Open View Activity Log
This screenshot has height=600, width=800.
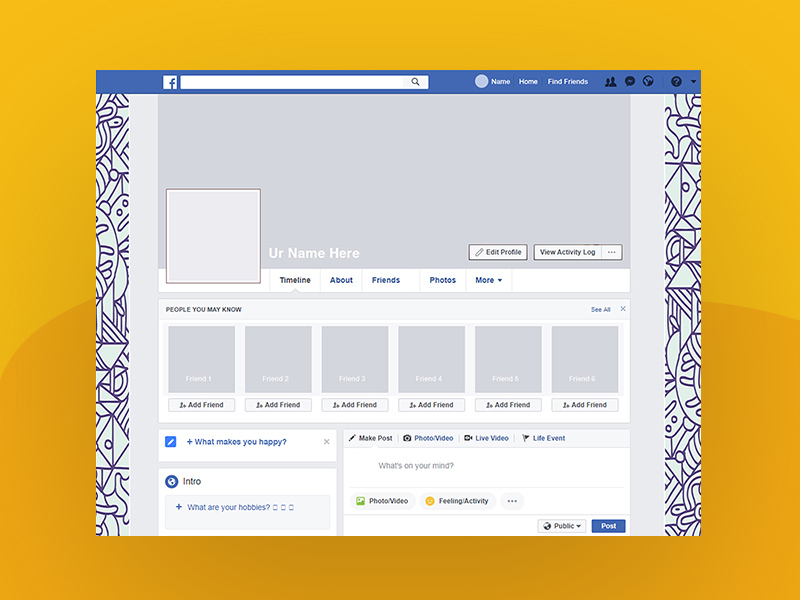pos(570,252)
